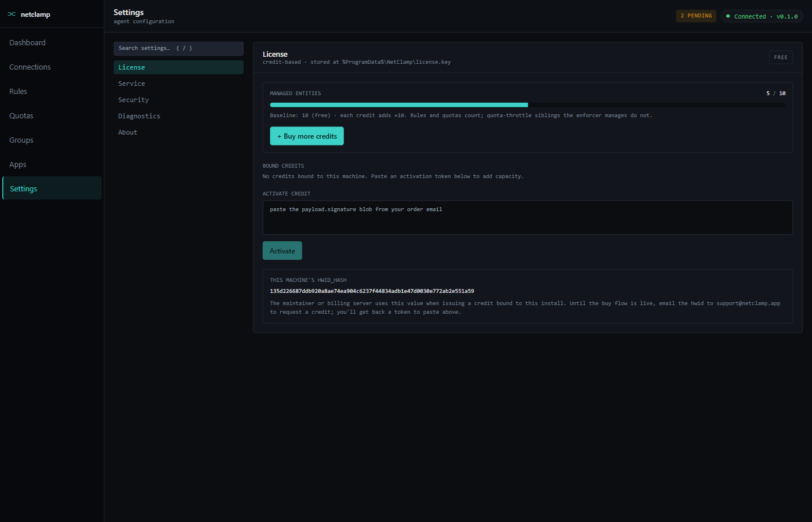The width and height of the screenshot is (812, 522).
Task: Click the green connection status dot
Action: (728, 16)
